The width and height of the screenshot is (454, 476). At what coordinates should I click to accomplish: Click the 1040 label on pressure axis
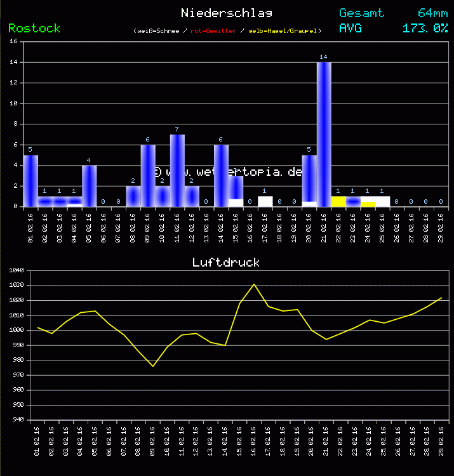pyautogui.click(x=16, y=270)
